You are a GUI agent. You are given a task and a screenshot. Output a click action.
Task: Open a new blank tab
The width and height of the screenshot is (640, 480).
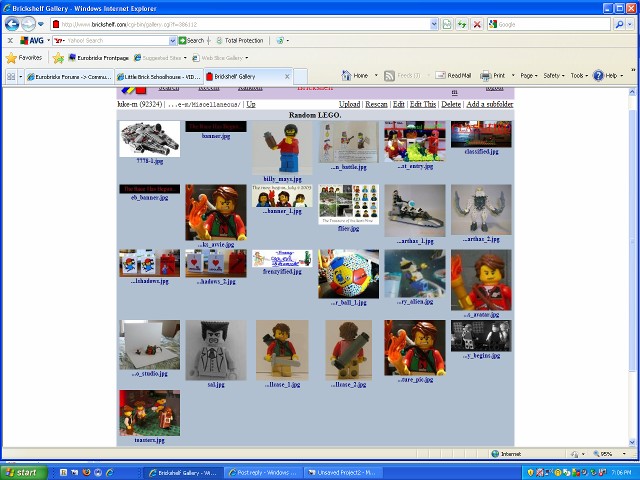coord(300,76)
